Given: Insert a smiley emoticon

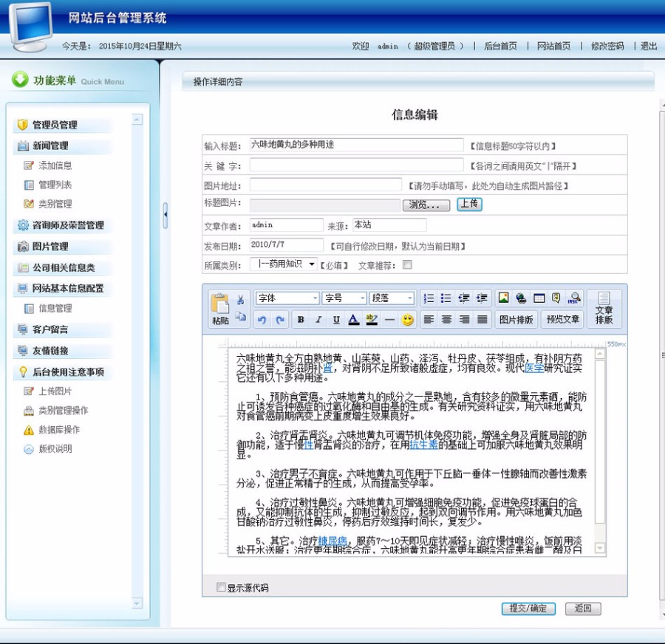Looking at the screenshot, I should [x=408, y=320].
